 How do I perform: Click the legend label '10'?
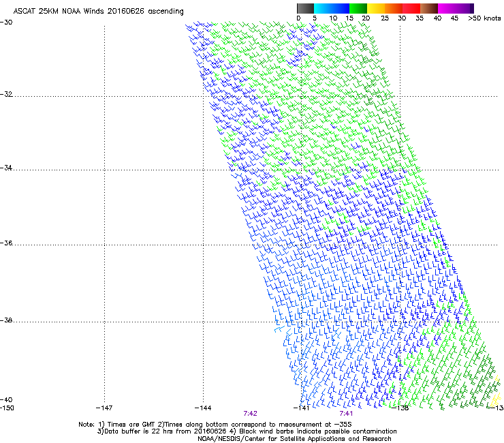coord(333,18)
